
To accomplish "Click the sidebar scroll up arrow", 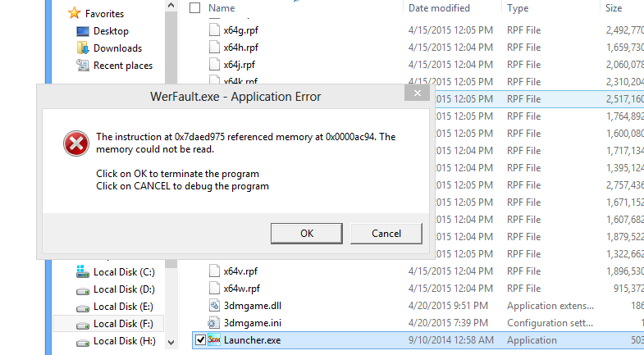I will [x=171, y=6].
